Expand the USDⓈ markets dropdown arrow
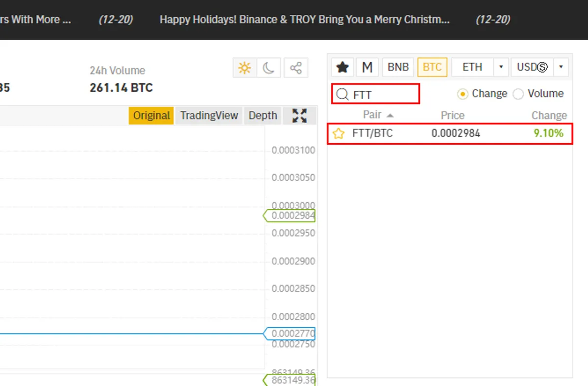Image resolution: width=588 pixels, height=386 pixels. tap(561, 67)
